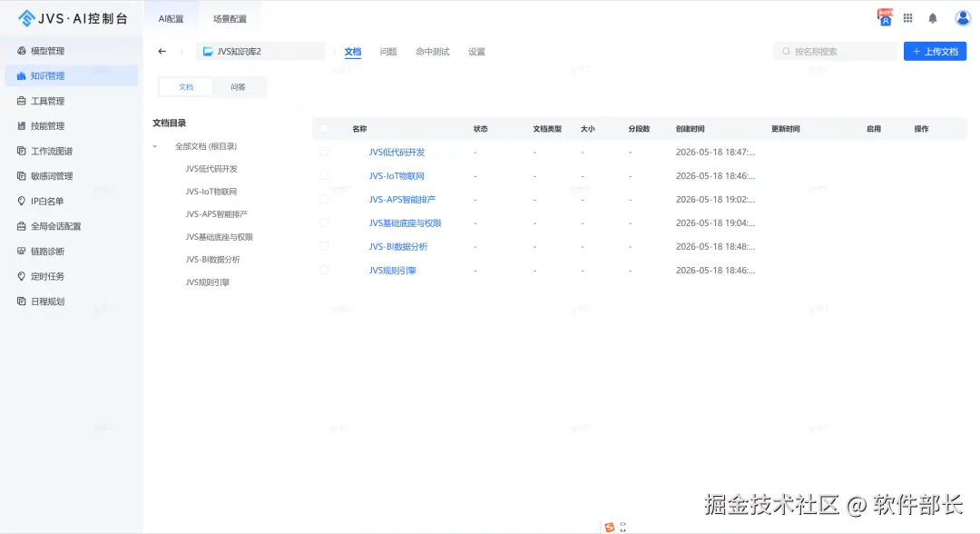Click the 状态 column header
Screen dimensions: 980x534
[x=480, y=129]
